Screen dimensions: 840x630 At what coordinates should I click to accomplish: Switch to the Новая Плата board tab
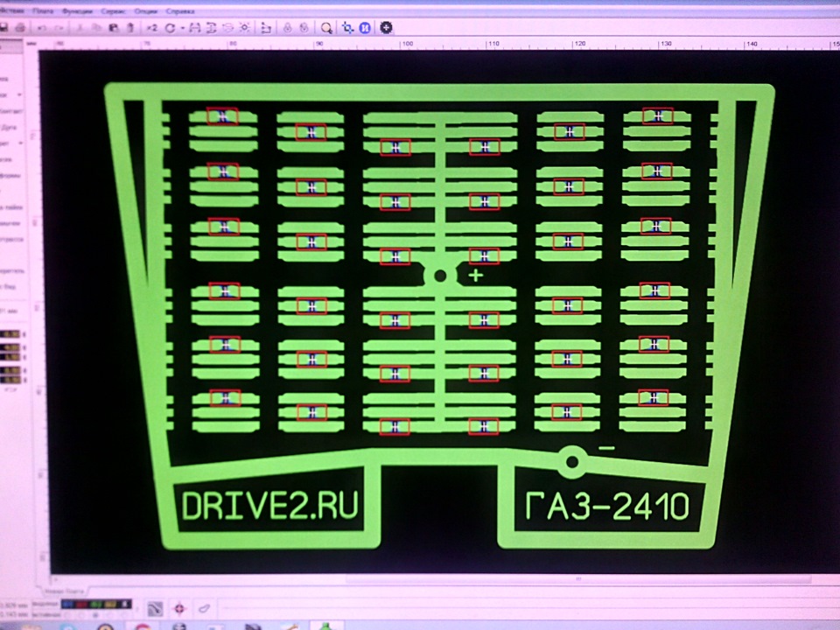64,591
